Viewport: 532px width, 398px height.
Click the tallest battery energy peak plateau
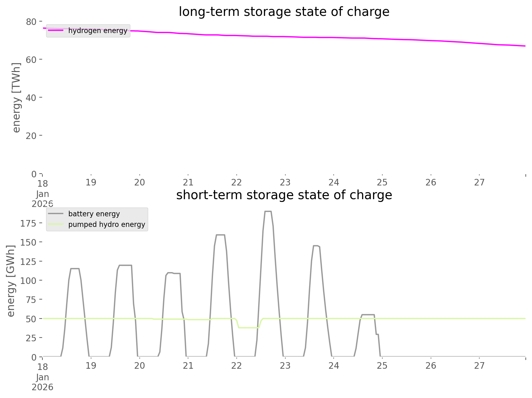pos(268,212)
